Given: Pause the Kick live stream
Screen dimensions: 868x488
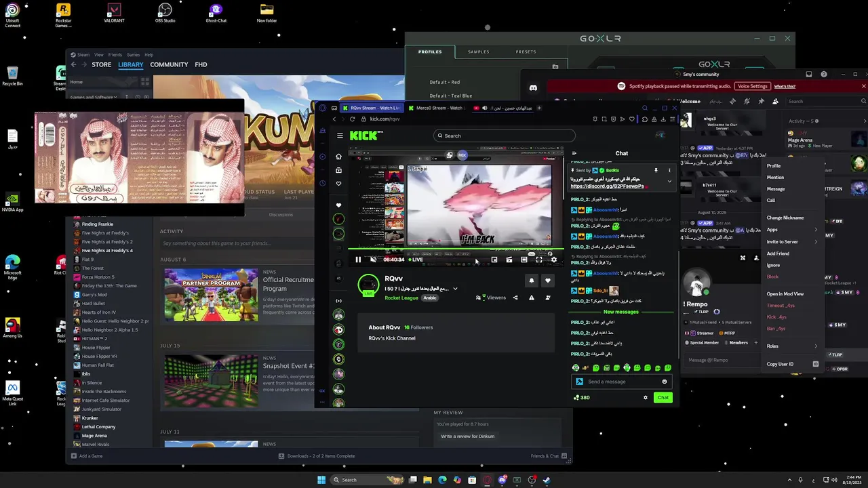Looking at the screenshot, I should click(358, 260).
